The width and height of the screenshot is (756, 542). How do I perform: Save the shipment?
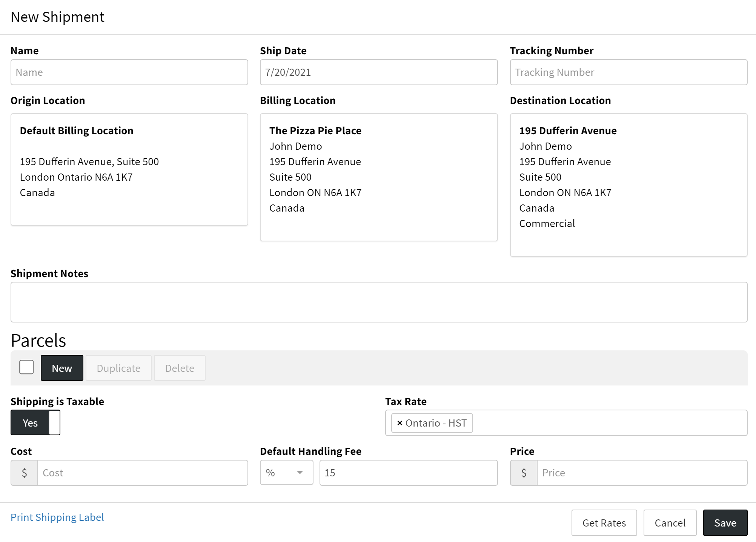[725, 523]
